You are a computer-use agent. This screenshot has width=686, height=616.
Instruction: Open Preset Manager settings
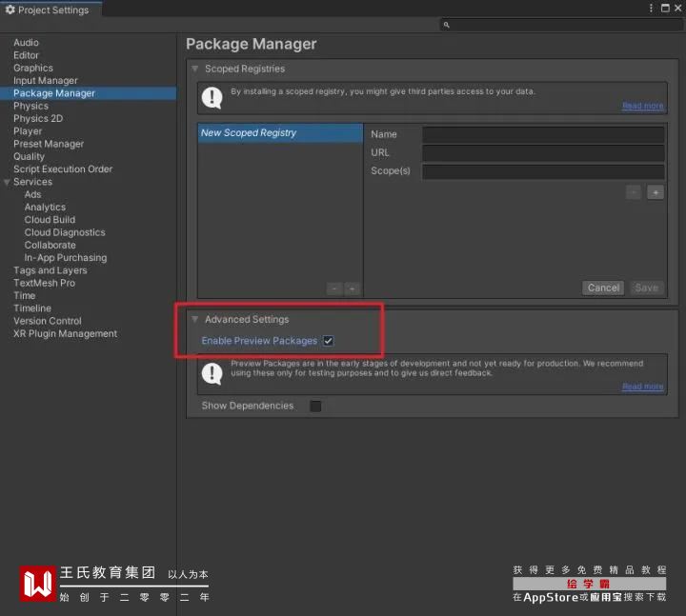(x=49, y=144)
